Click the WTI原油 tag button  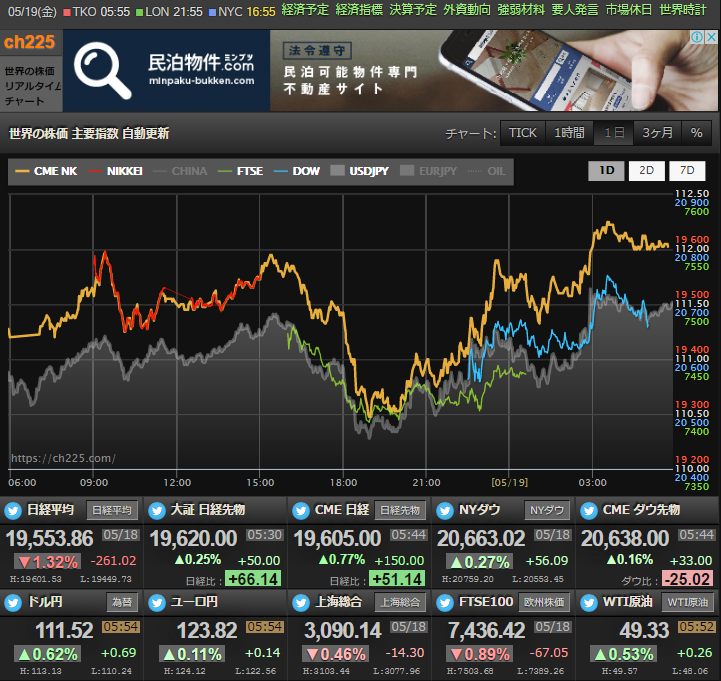click(687, 602)
